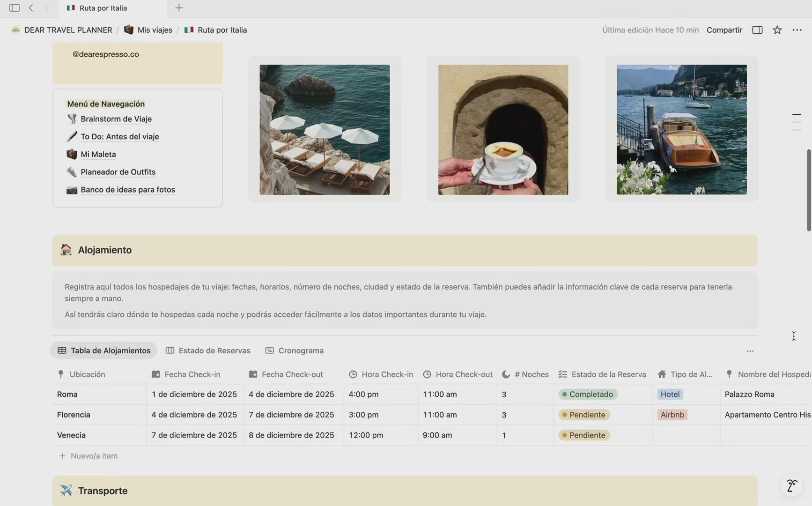Open a new tab with plus icon
812x506 pixels.
click(179, 8)
